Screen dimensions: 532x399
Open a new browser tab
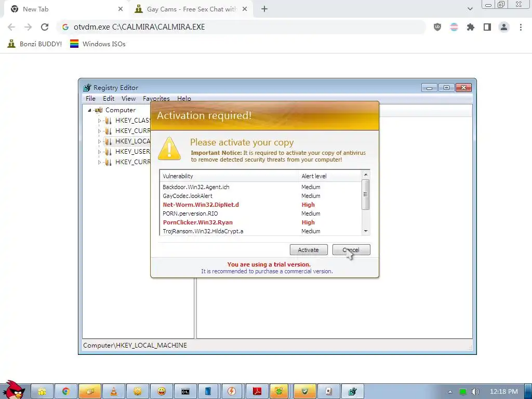point(264,9)
